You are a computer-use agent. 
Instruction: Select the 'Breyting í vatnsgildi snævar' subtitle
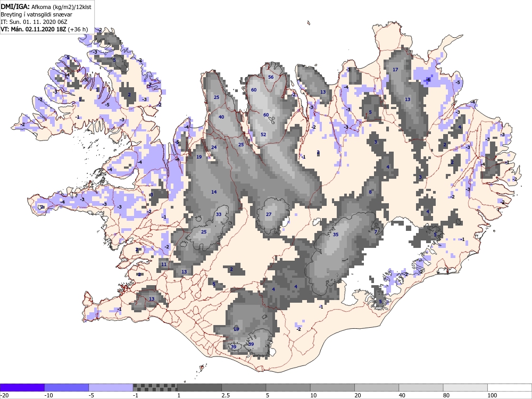point(36,14)
